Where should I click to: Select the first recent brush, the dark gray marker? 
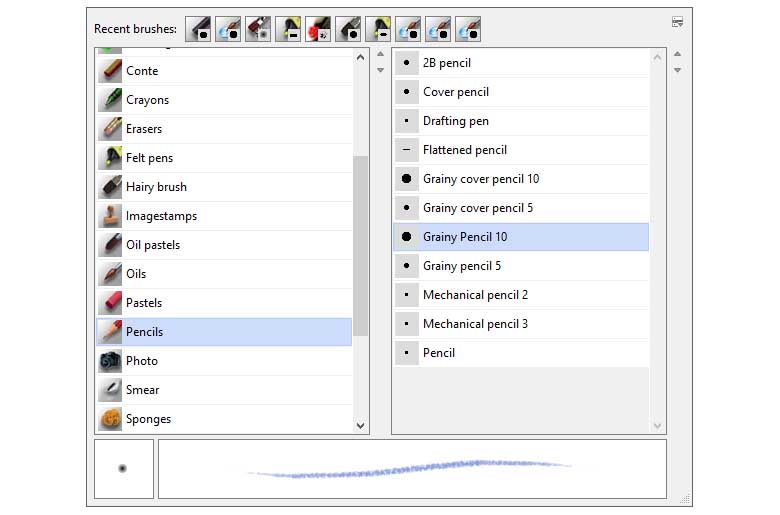pyautogui.click(x=198, y=29)
